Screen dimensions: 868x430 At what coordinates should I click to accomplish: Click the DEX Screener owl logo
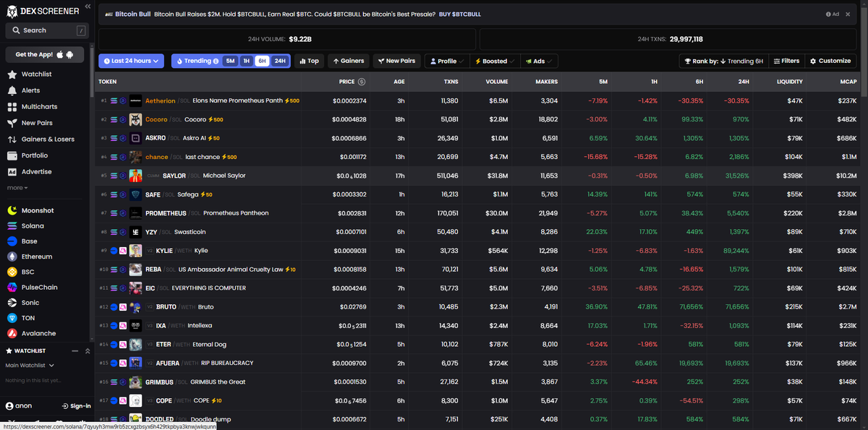click(12, 11)
